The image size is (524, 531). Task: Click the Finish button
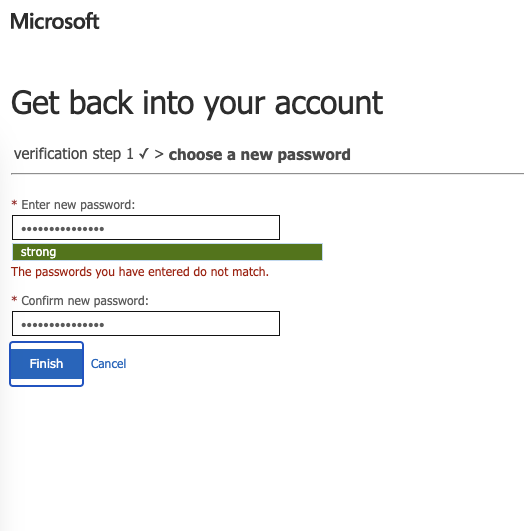tap(46, 364)
